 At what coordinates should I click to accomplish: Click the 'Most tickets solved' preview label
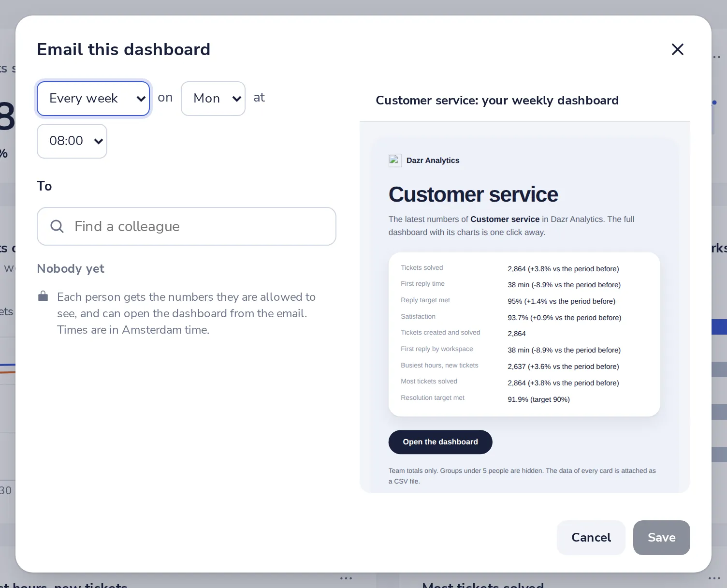coord(429,381)
